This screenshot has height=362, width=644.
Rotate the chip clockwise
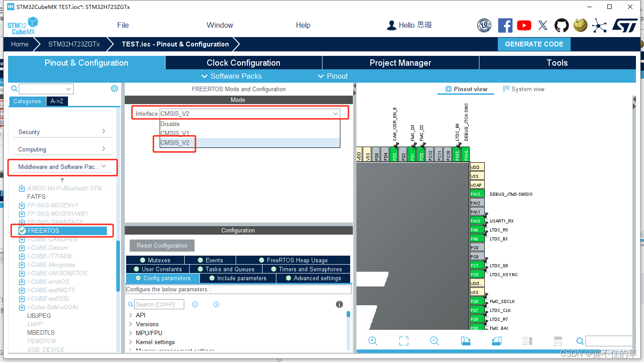(x=466, y=341)
